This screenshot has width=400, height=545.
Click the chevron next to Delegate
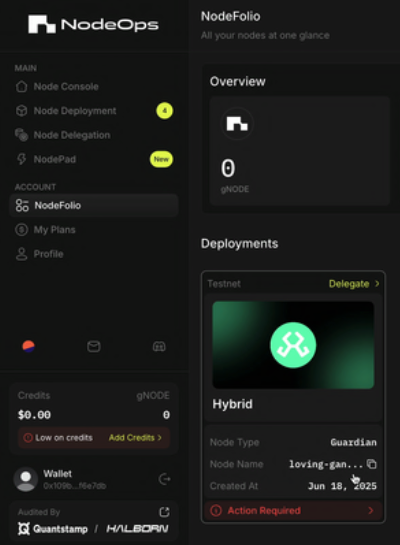[x=377, y=284]
